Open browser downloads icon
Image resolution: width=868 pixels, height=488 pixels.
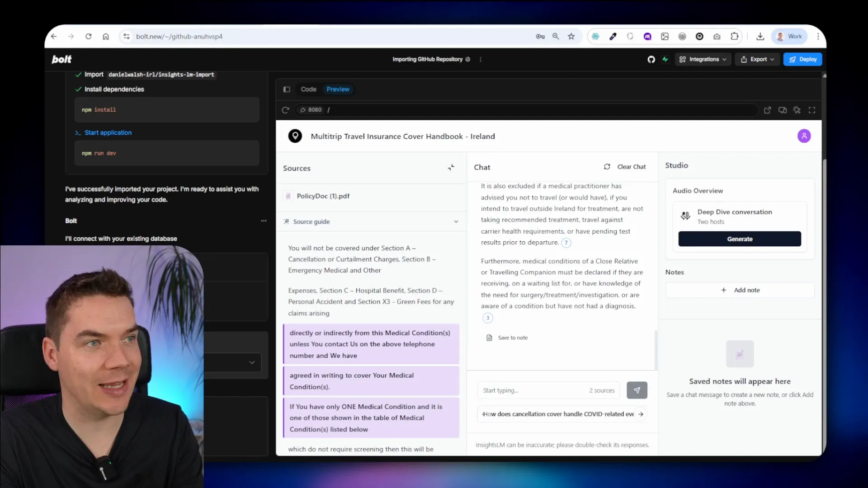(760, 37)
